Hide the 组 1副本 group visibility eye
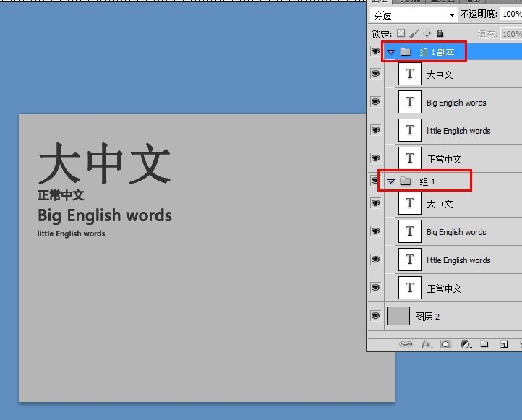The width and height of the screenshot is (522, 420). (x=375, y=51)
